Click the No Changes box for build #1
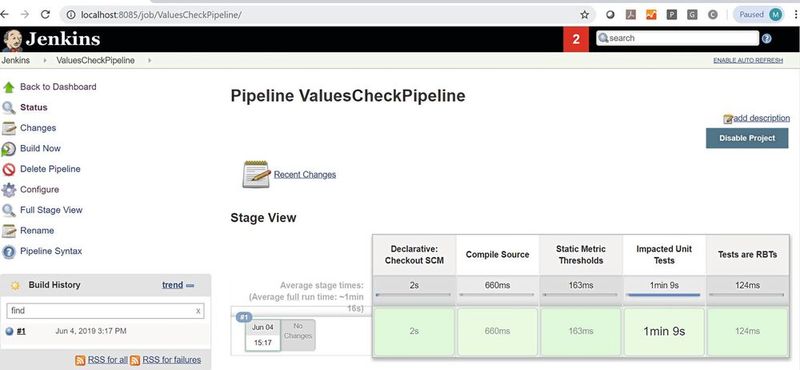800x370 pixels. (298, 335)
